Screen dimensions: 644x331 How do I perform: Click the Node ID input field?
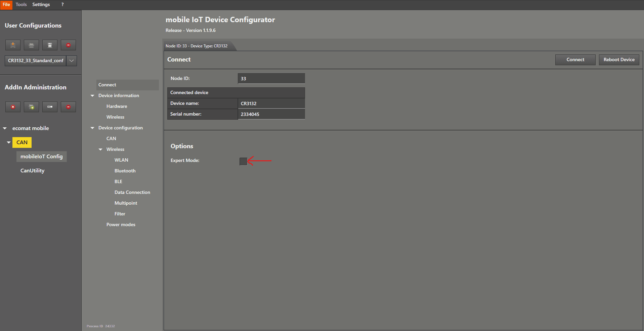(x=271, y=79)
